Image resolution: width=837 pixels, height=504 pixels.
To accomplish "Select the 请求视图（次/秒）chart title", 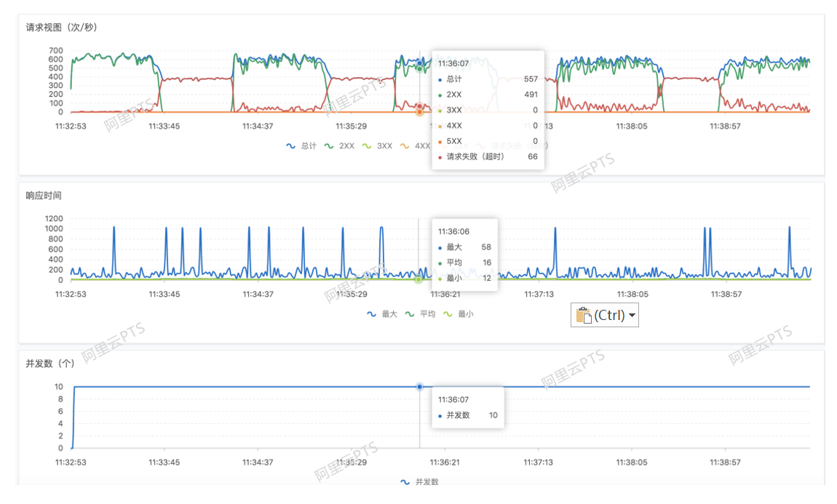I will point(61,27).
